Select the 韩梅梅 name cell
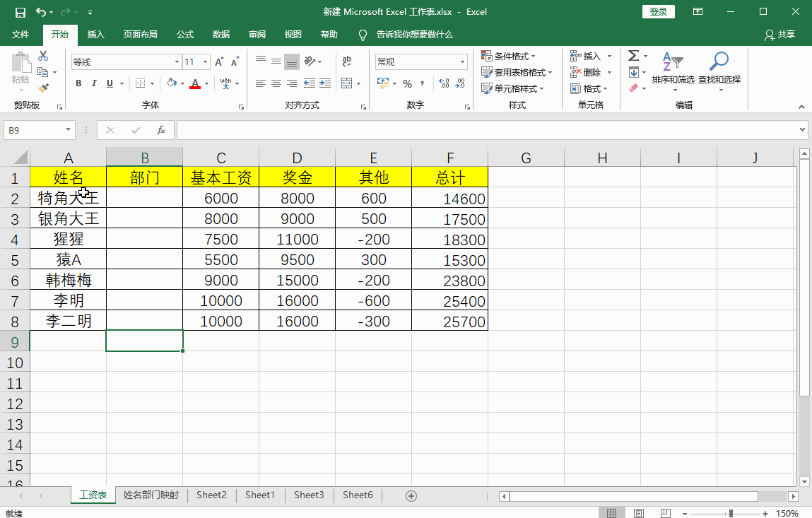Viewport: 812px width, 518px height. (x=69, y=280)
